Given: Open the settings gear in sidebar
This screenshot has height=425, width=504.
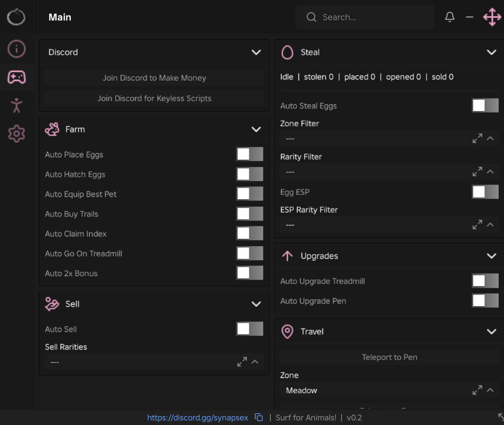Looking at the screenshot, I should (17, 134).
